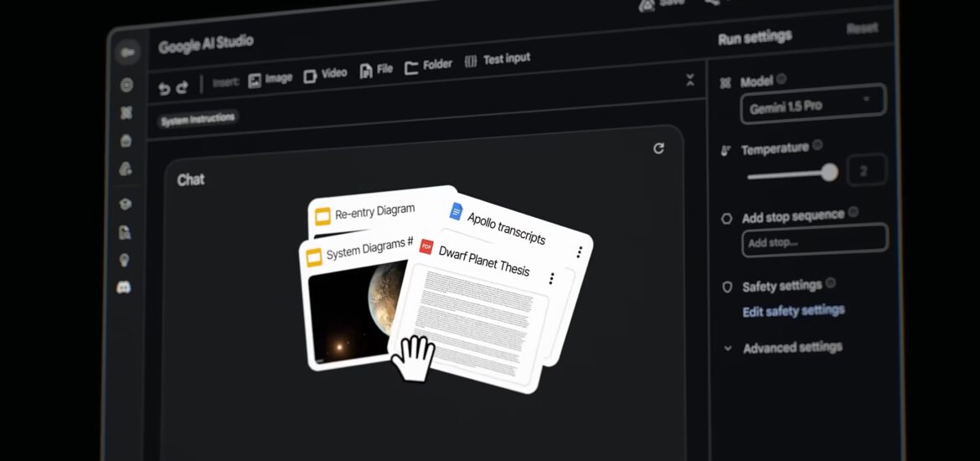This screenshot has width=980, height=461.
Task: Click the Edit safety settings link
Action: (x=793, y=311)
